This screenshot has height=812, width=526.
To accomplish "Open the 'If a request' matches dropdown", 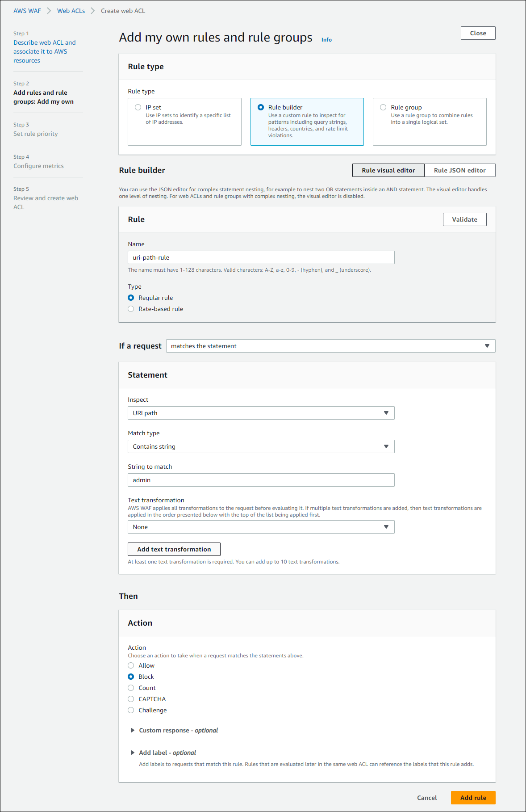I will pyautogui.click(x=330, y=346).
